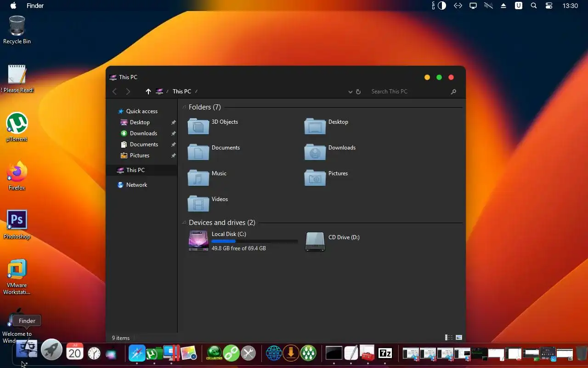This screenshot has height=368, width=588.
Task: Open the Music folder
Action: pyautogui.click(x=207, y=178)
